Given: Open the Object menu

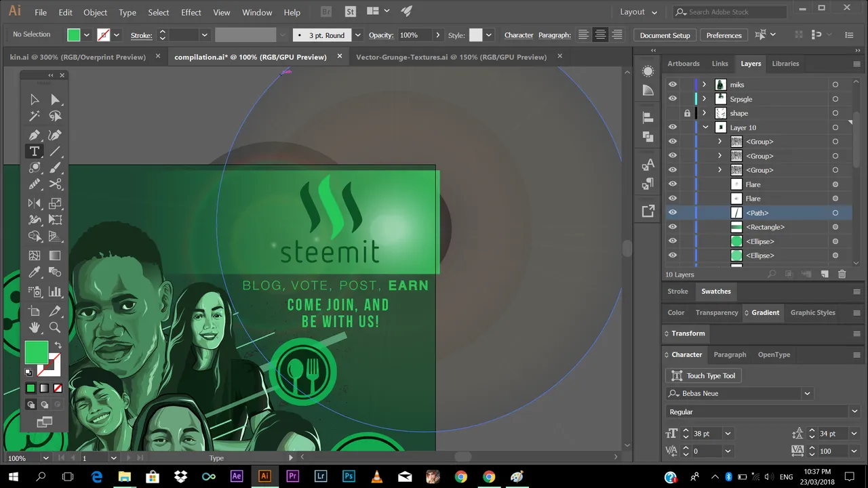Looking at the screenshot, I should click(x=95, y=12).
